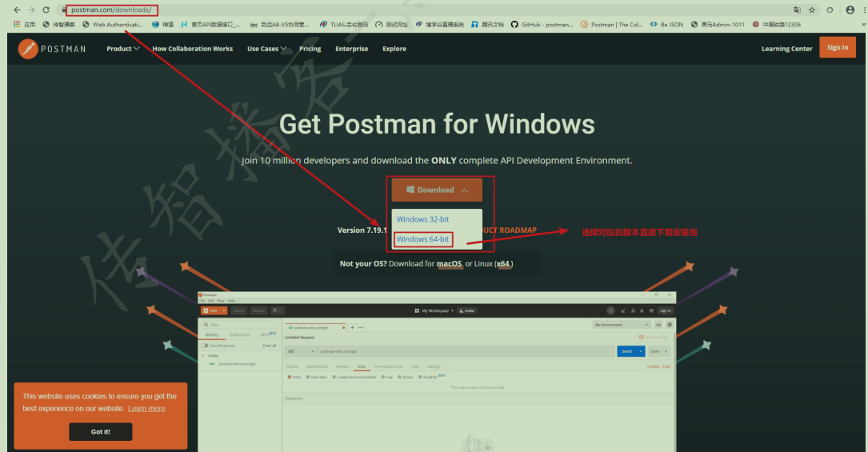868x452 pixels.
Task: Open the TLIAS后台登陆 bookmark
Action: pos(344,24)
